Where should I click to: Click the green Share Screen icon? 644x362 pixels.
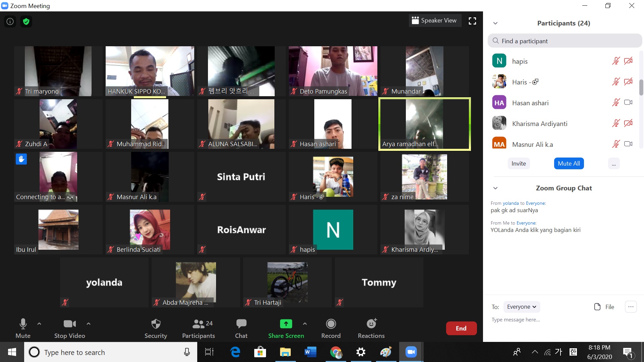click(x=286, y=324)
